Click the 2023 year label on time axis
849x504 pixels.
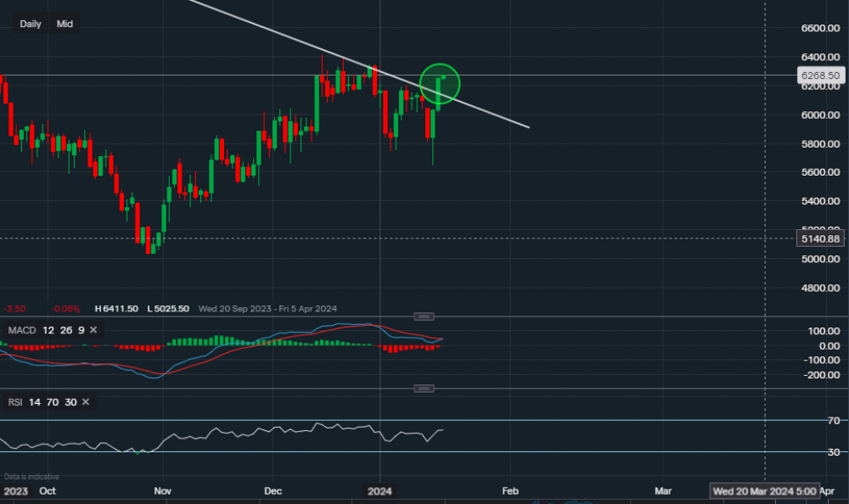(15, 491)
